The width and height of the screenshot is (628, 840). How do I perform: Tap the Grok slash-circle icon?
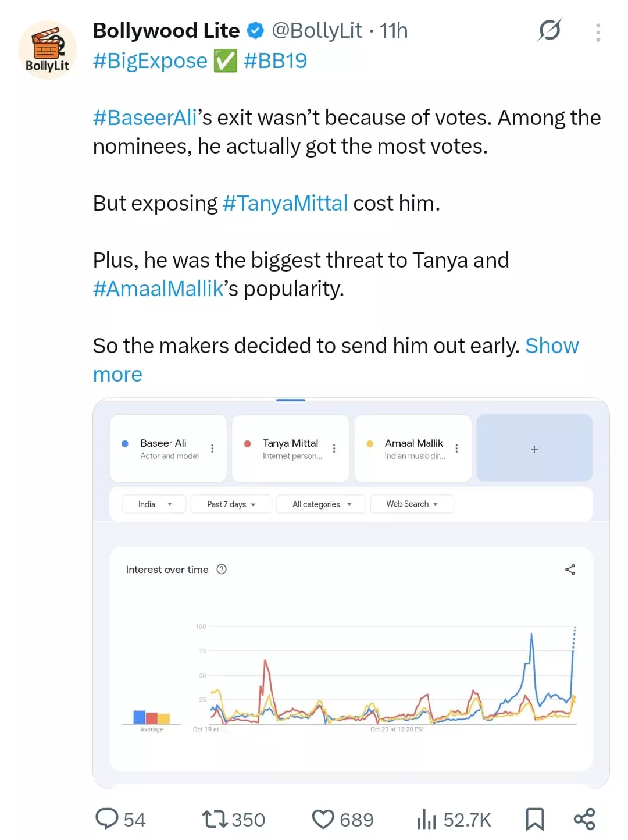[x=549, y=30]
